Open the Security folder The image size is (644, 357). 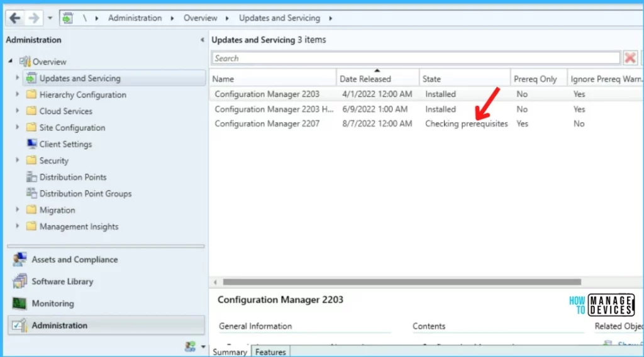pyautogui.click(x=54, y=161)
